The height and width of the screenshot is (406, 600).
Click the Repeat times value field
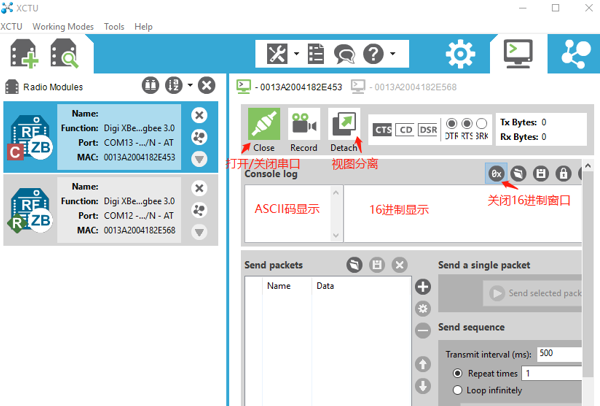pyautogui.click(x=552, y=373)
